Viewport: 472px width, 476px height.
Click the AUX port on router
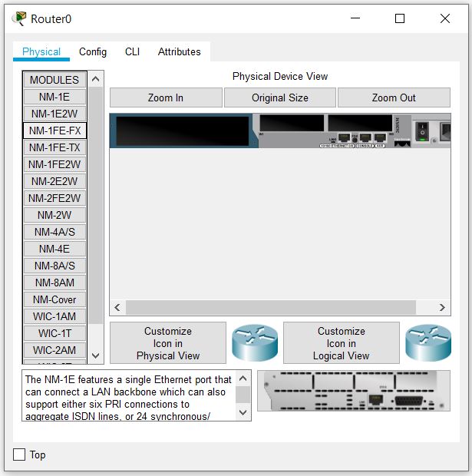(x=380, y=138)
